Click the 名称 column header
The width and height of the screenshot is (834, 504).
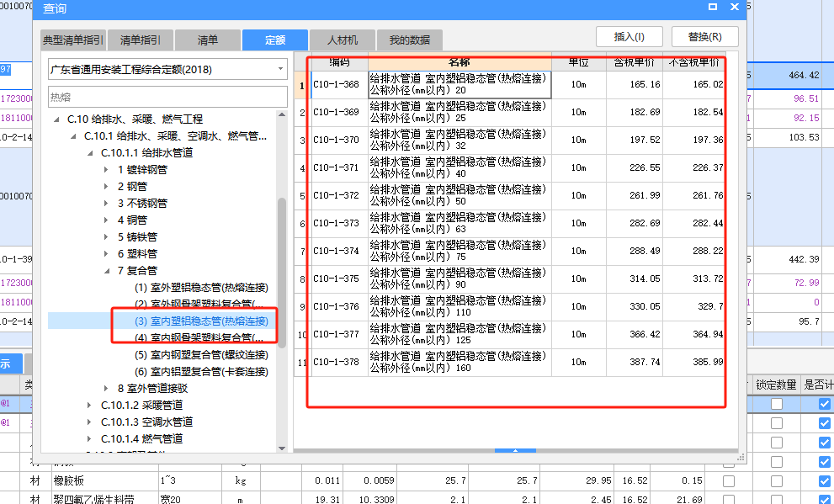point(459,62)
